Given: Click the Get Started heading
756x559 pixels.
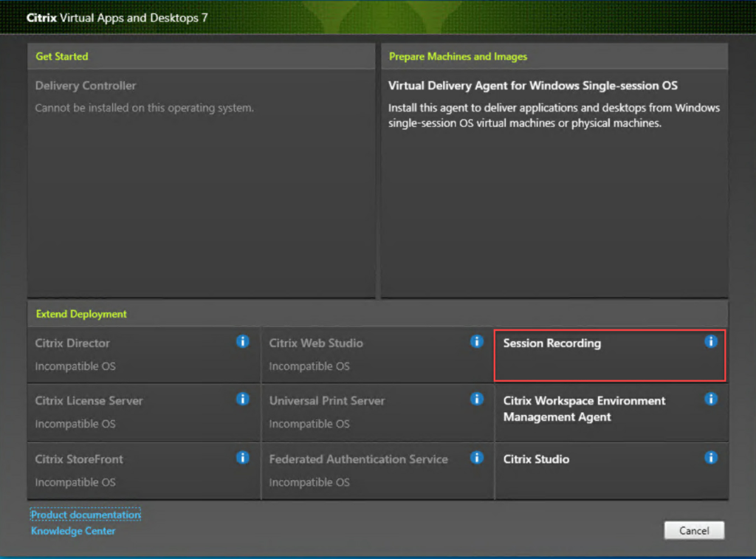Looking at the screenshot, I should click(62, 56).
